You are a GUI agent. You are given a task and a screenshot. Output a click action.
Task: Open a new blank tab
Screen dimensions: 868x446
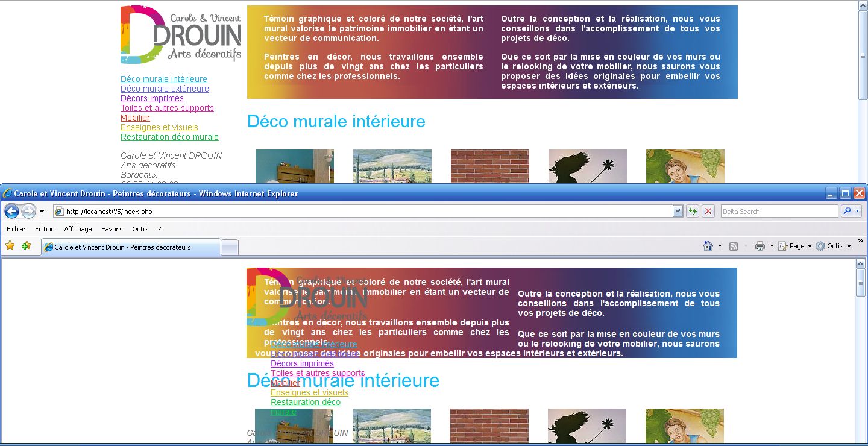click(230, 247)
